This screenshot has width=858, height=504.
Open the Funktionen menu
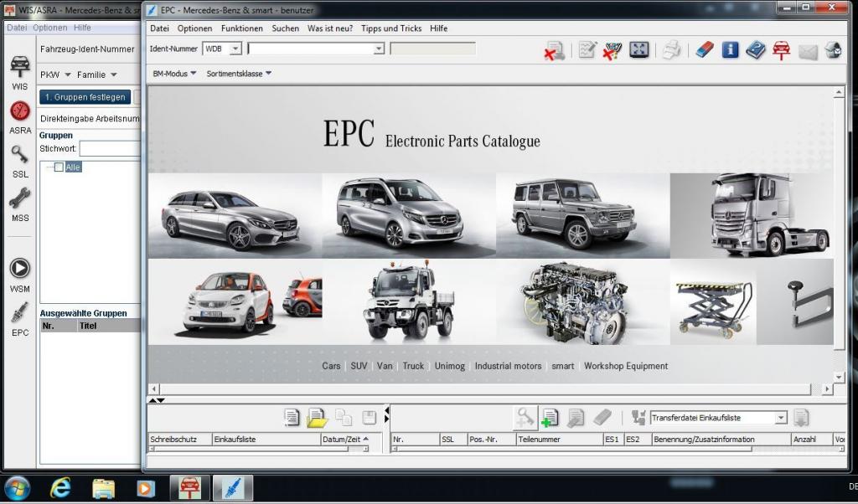[x=242, y=28]
